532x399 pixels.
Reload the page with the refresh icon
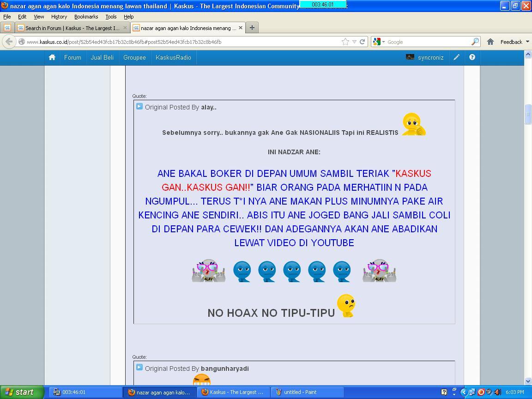click(362, 42)
